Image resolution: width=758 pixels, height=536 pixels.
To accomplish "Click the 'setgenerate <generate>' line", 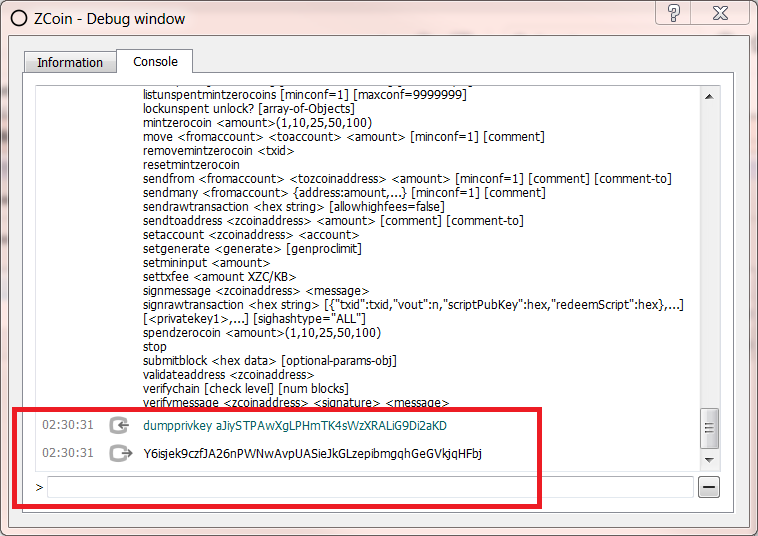I will [x=252, y=249].
